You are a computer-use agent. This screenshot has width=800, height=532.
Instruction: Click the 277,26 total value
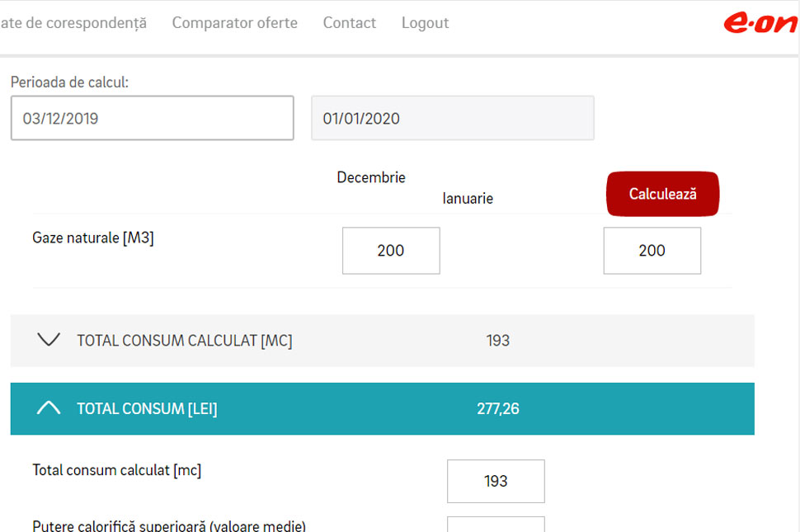(x=497, y=409)
